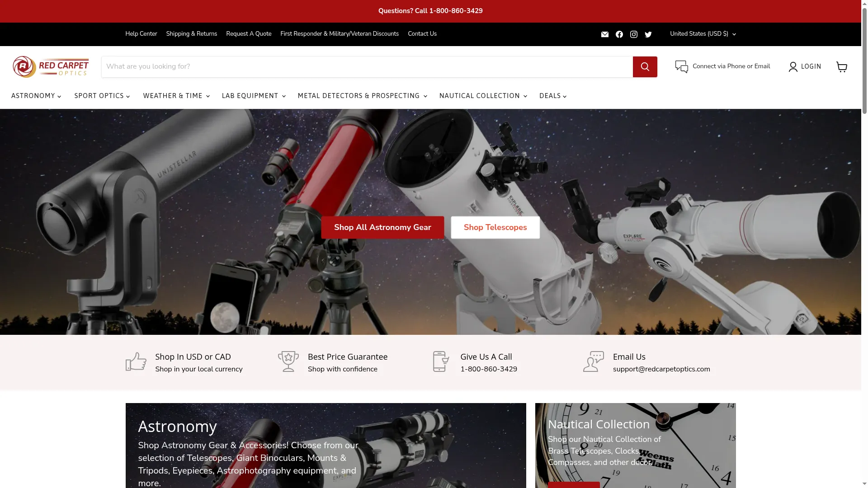Expand the DEALS menu
Image resolution: width=868 pixels, height=488 pixels.
(x=553, y=96)
